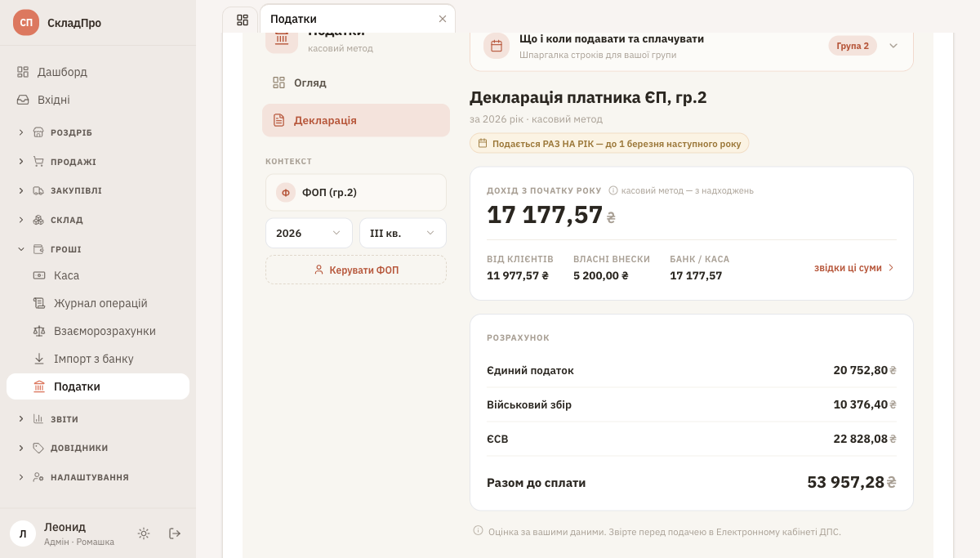
Task: Expand the Продажі section
Action: [98, 162]
